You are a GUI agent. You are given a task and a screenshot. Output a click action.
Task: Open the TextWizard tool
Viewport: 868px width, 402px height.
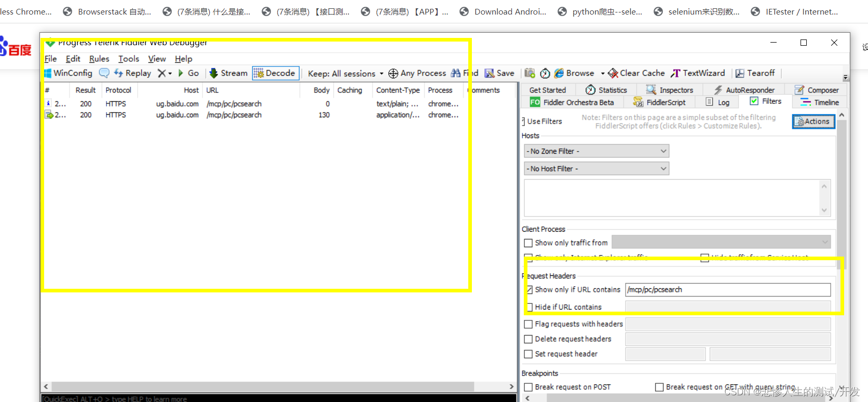point(698,73)
